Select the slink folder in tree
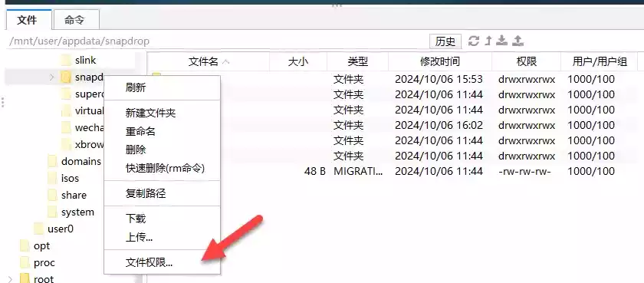The width and height of the screenshot is (644, 283). [85, 61]
